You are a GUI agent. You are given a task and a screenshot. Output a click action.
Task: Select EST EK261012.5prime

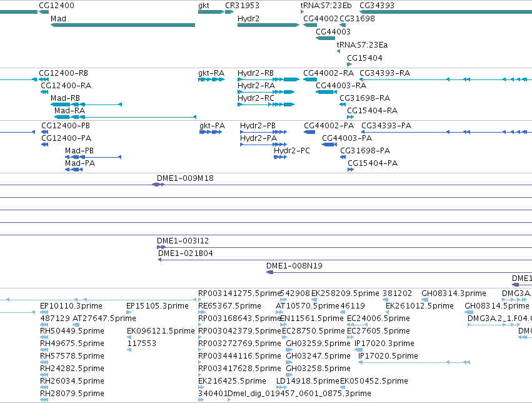tap(419, 306)
